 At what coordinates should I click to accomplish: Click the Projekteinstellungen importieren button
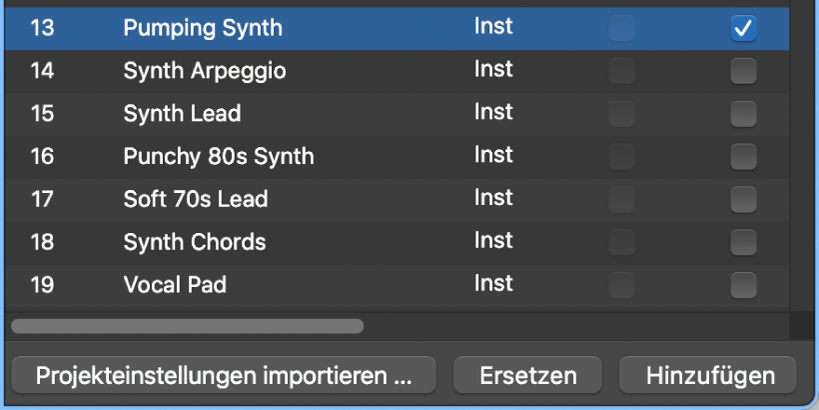point(224,376)
